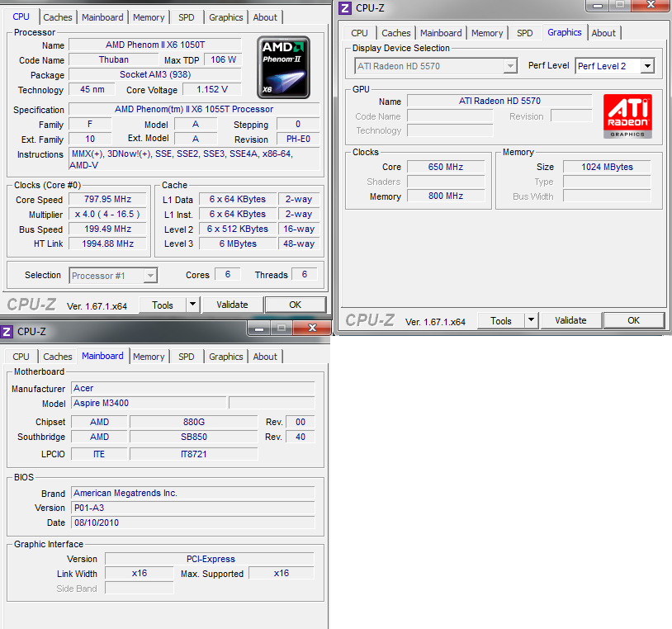Click the ATI Radeon Graphics logo
The height and width of the screenshot is (629, 672).
click(627, 116)
